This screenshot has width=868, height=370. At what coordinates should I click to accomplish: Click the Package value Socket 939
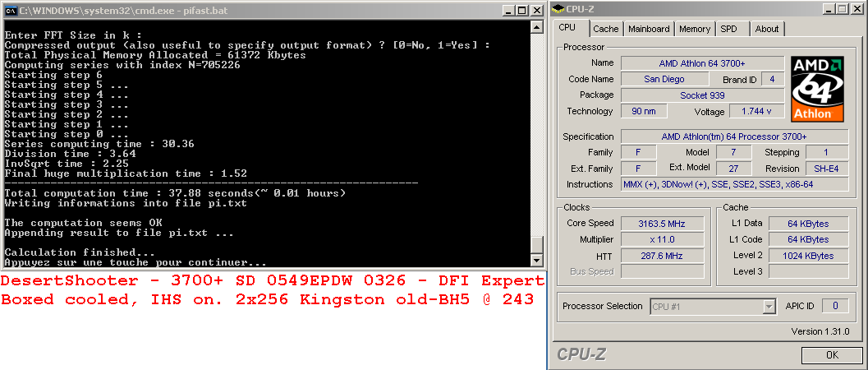[x=702, y=95]
